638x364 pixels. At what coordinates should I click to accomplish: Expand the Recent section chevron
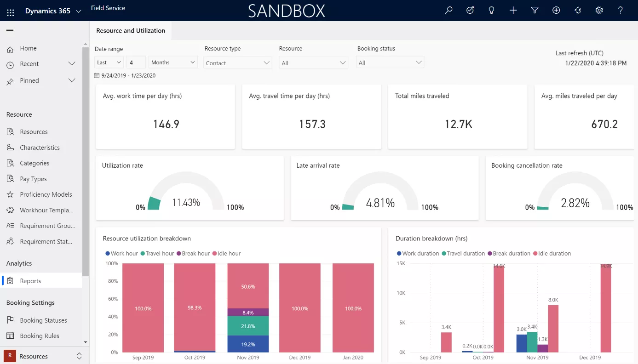coord(72,64)
